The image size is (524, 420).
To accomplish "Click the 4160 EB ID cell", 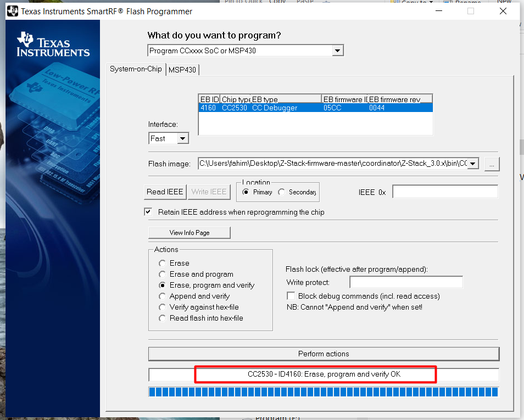I will (x=208, y=108).
